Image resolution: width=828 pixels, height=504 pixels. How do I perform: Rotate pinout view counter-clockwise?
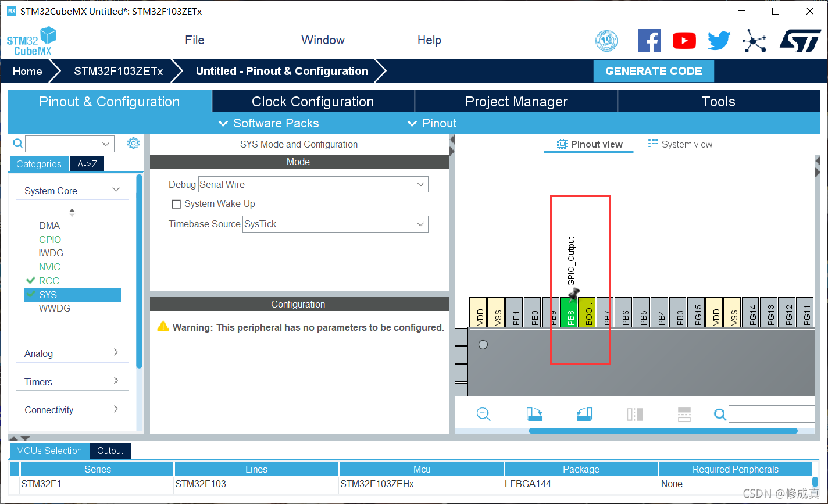pos(584,414)
